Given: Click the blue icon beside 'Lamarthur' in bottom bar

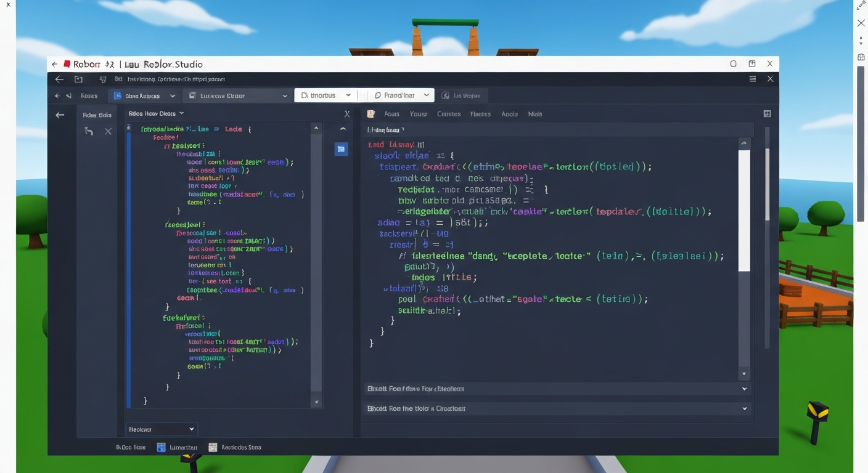Looking at the screenshot, I should pos(162,448).
